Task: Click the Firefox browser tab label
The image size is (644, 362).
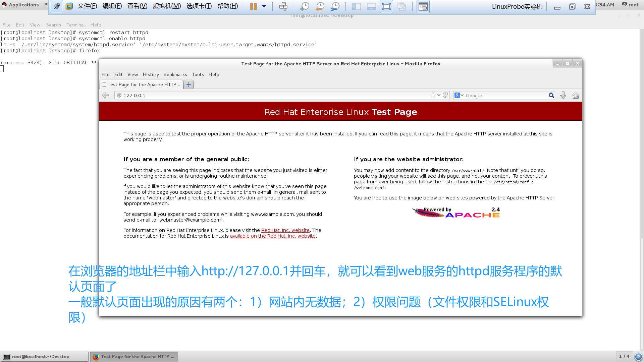Action: click(143, 84)
